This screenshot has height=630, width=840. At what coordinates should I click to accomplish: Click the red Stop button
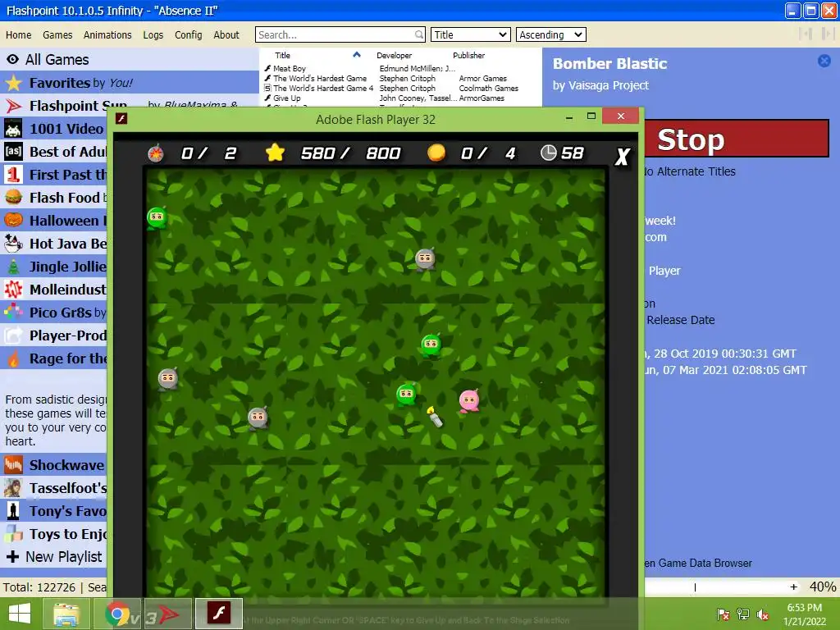point(737,139)
